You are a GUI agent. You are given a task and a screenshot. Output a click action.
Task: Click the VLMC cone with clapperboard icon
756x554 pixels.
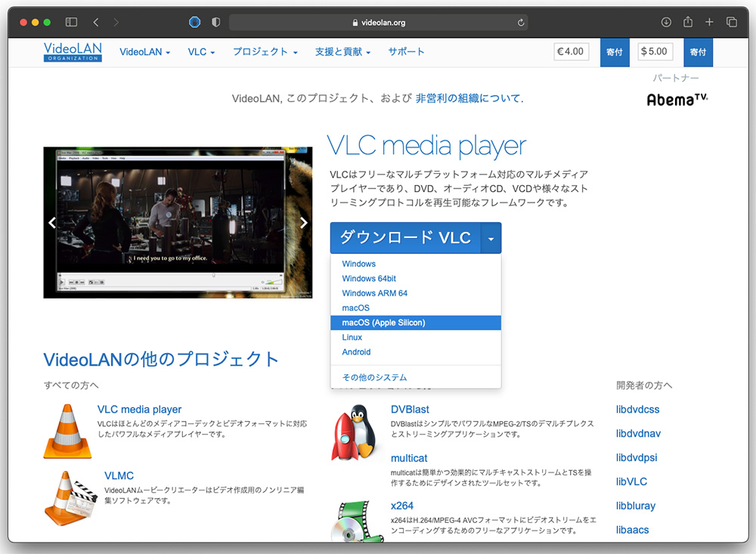[70, 498]
